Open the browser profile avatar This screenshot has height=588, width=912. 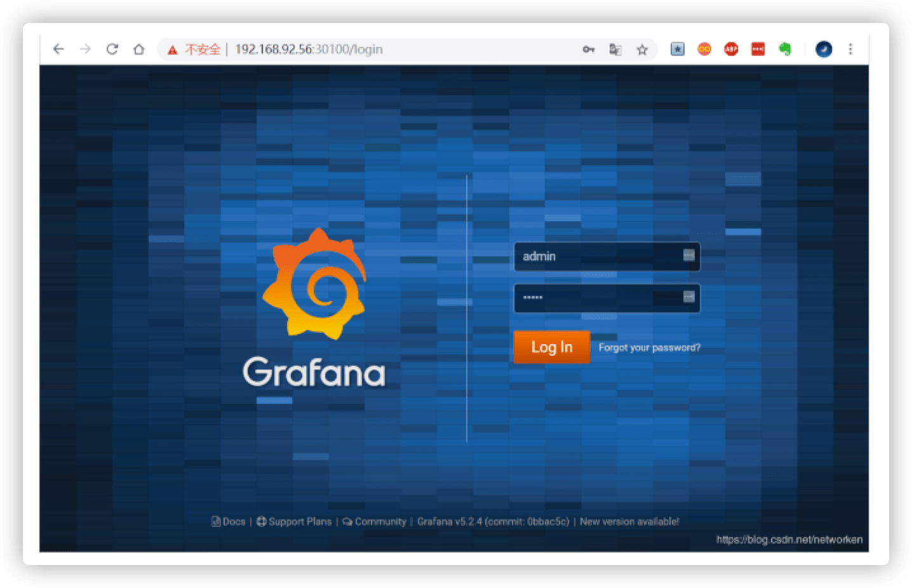[824, 49]
